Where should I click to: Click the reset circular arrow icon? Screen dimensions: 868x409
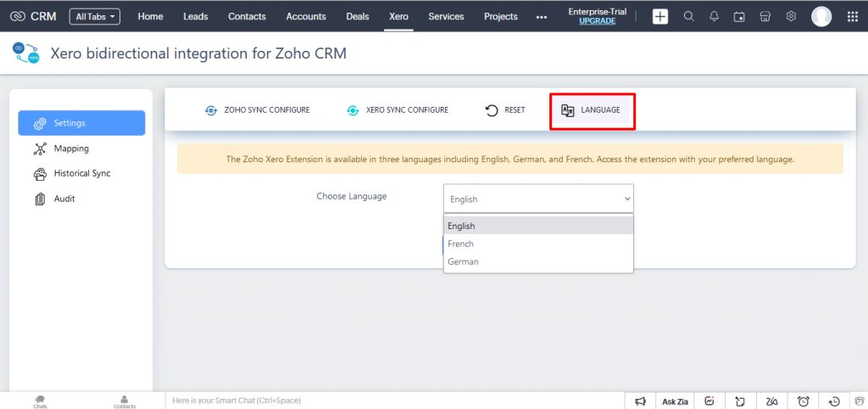(492, 111)
